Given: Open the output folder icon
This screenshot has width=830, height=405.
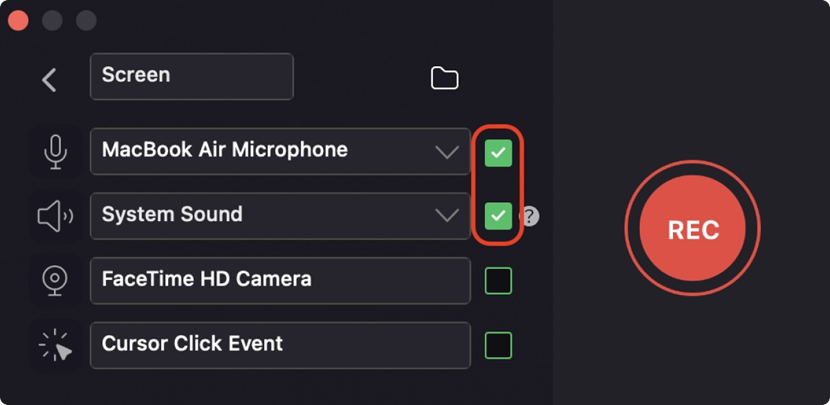Looking at the screenshot, I should click(444, 78).
